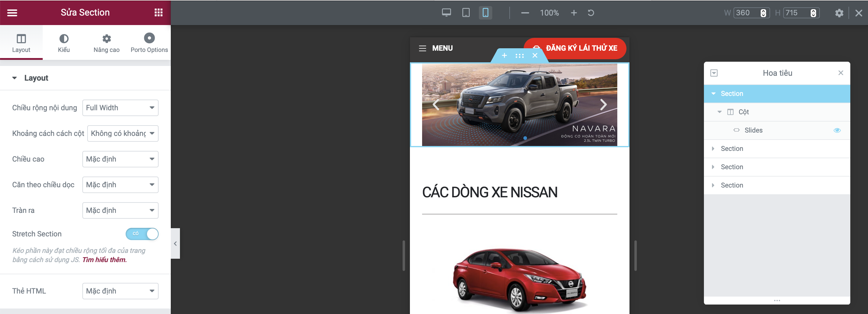Delete the section using the handle X icon
This screenshot has width=868, height=314.
click(535, 55)
